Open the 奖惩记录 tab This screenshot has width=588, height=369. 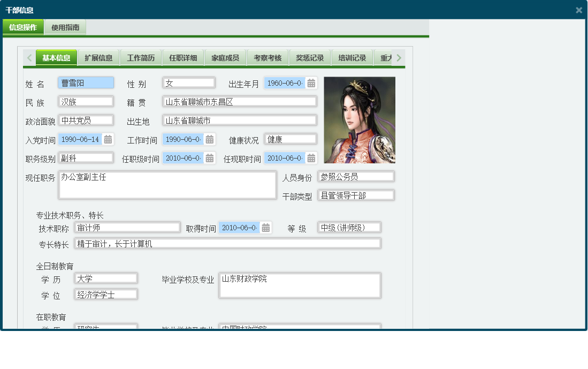[310, 57]
